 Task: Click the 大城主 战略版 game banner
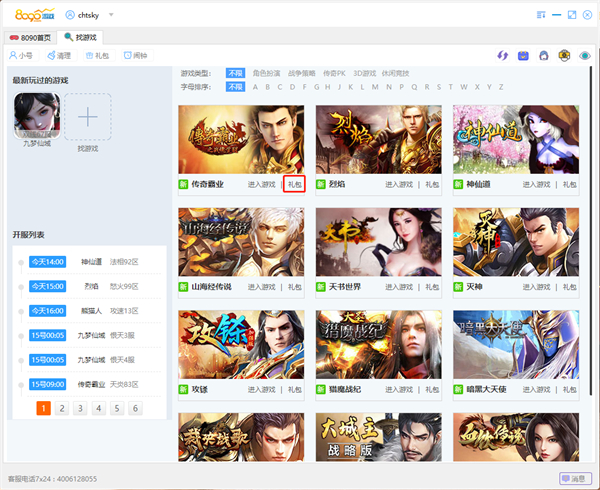coord(378,437)
